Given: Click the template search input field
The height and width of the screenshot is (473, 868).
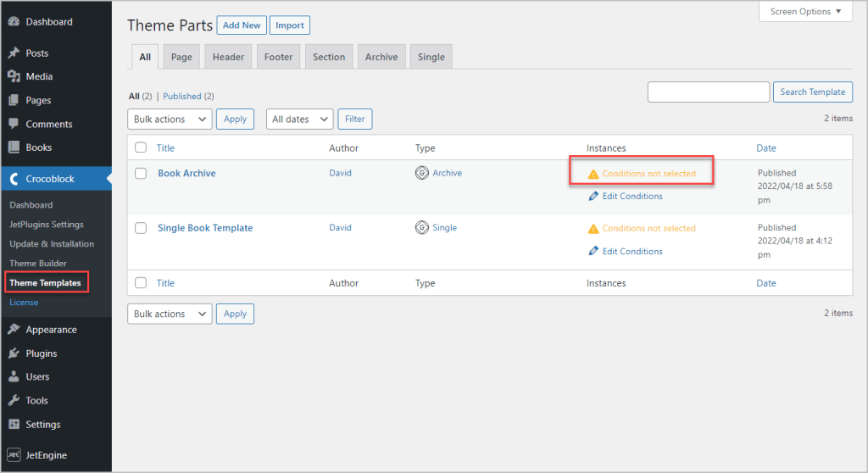Looking at the screenshot, I should 709,92.
